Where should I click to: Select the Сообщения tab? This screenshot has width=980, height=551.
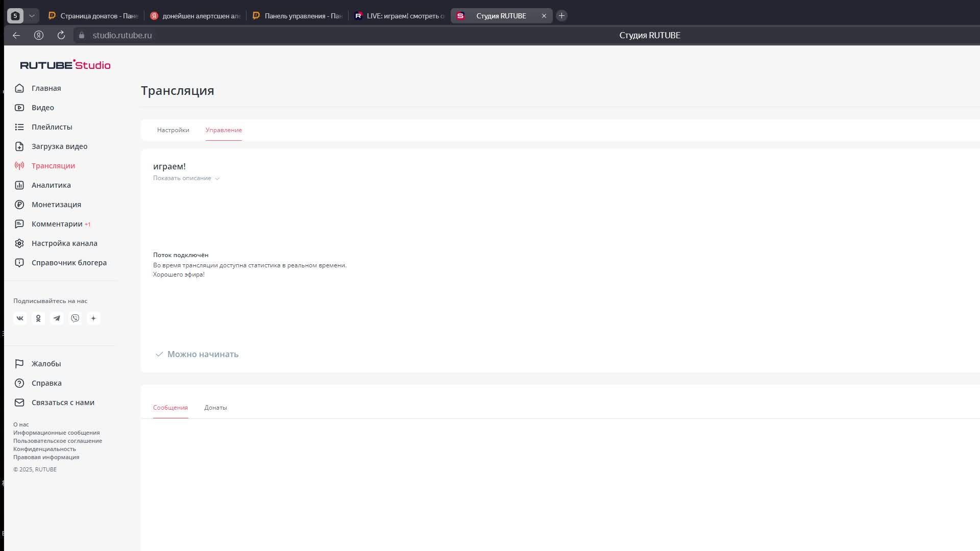pos(170,408)
